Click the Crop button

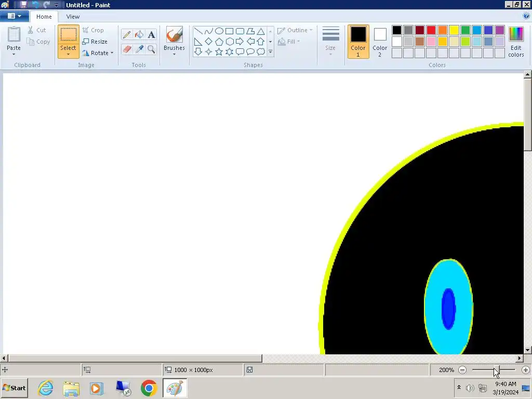pyautogui.click(x=93, y=30)
